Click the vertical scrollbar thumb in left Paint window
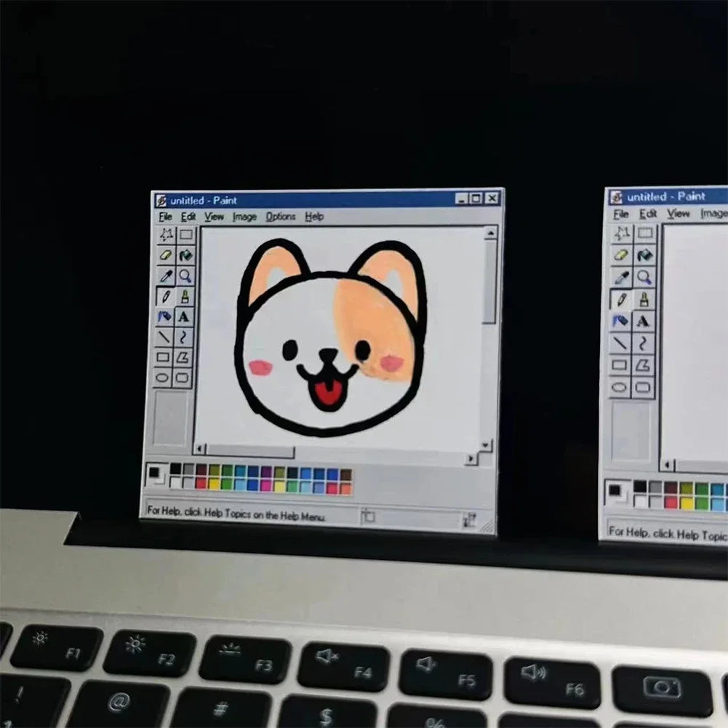The image size is (728, 728). (489, 282)
